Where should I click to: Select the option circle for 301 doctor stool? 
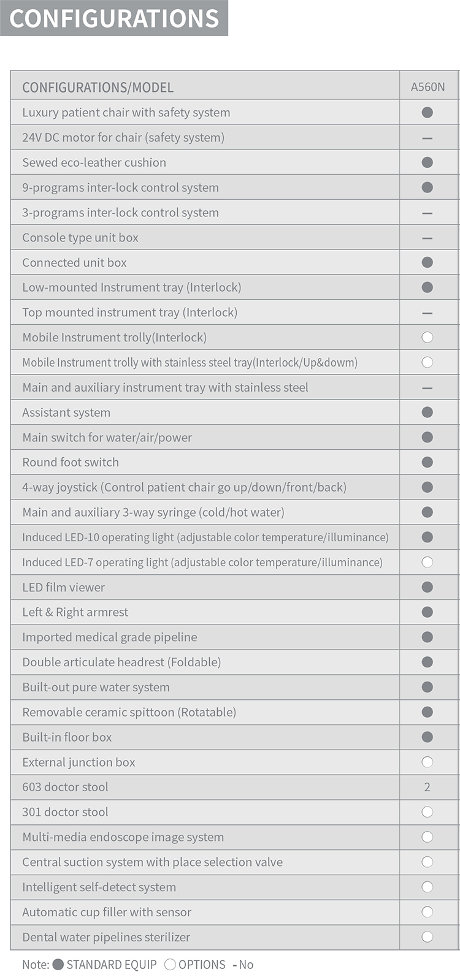click(x=427, y=812)
